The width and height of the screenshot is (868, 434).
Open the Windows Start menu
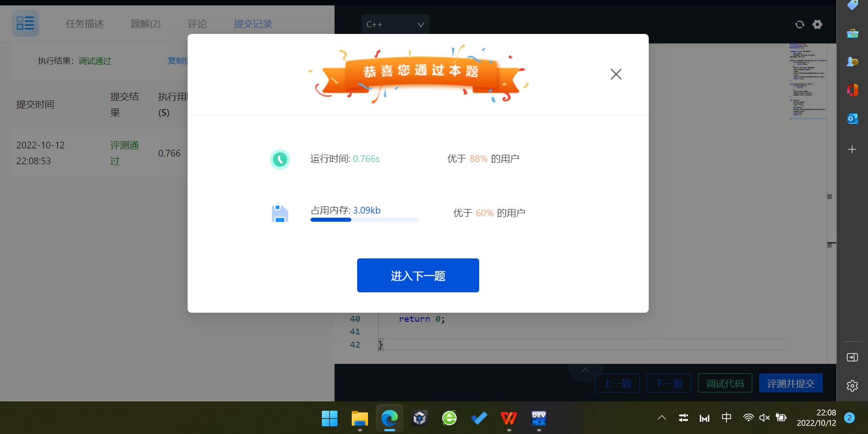click(x=330, y=418)
